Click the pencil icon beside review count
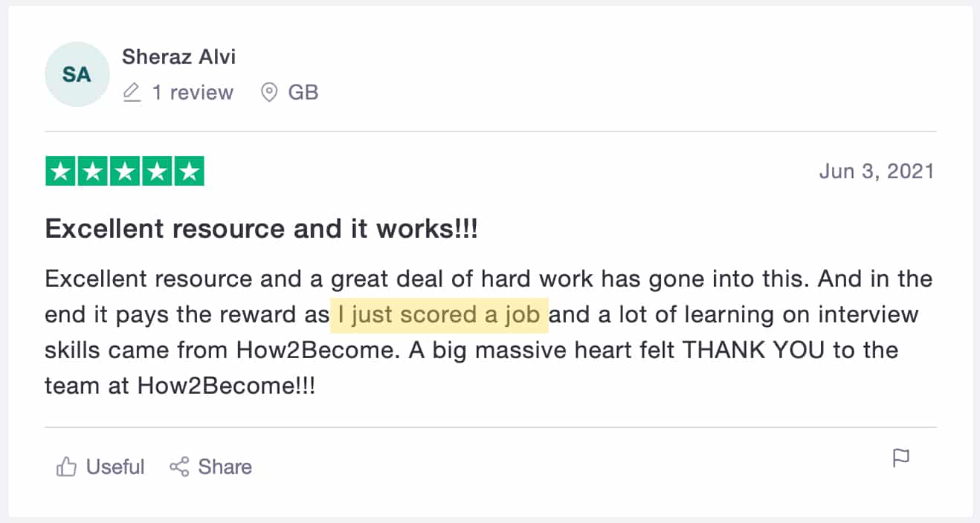The image size is (980, 523). click(132, 93)
